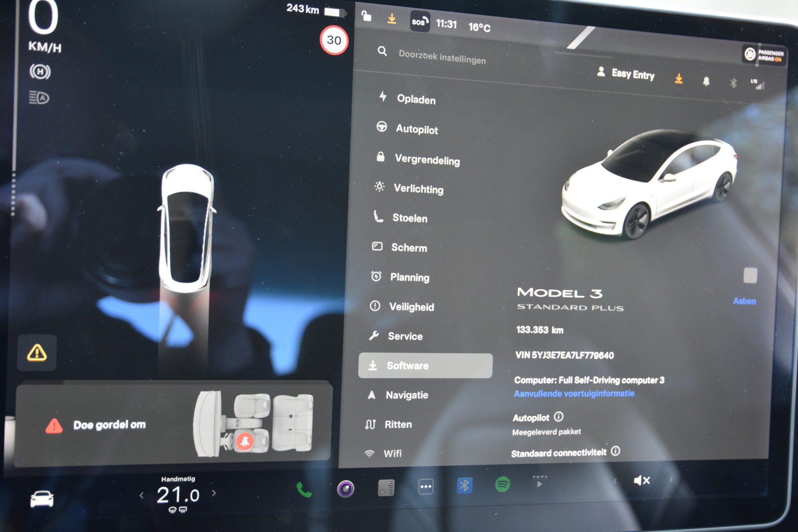Tap the notification bell icon
This screenshot has width=798, height=532.
click(x=706, y=81)
